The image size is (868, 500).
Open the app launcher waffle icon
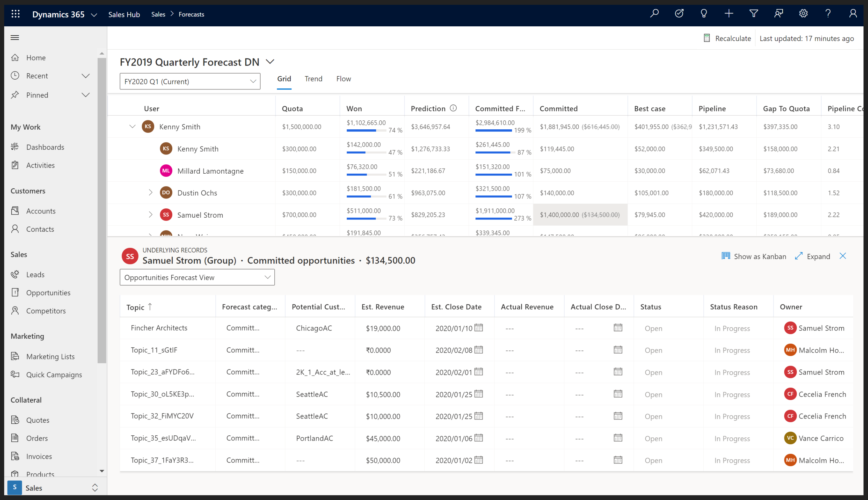(x=16, y=14)
